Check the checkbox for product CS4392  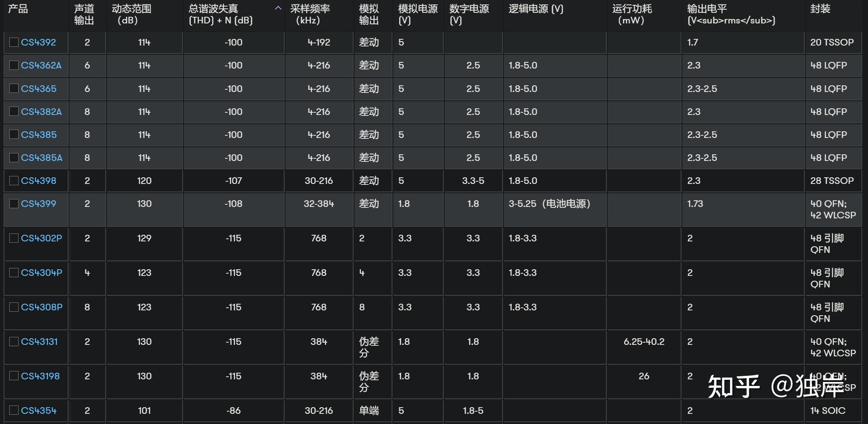click(x=14, y=42)
